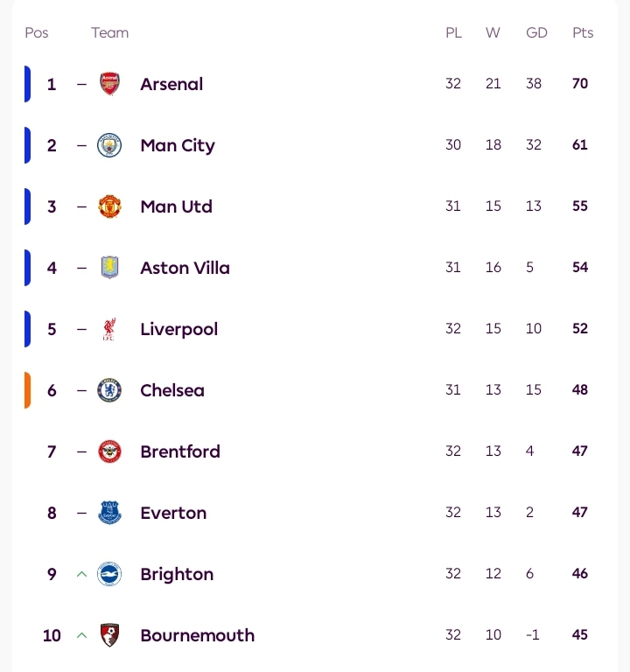630x672 pixels.
Task: Click the Arsenal club crest
Action: [109, 84]
